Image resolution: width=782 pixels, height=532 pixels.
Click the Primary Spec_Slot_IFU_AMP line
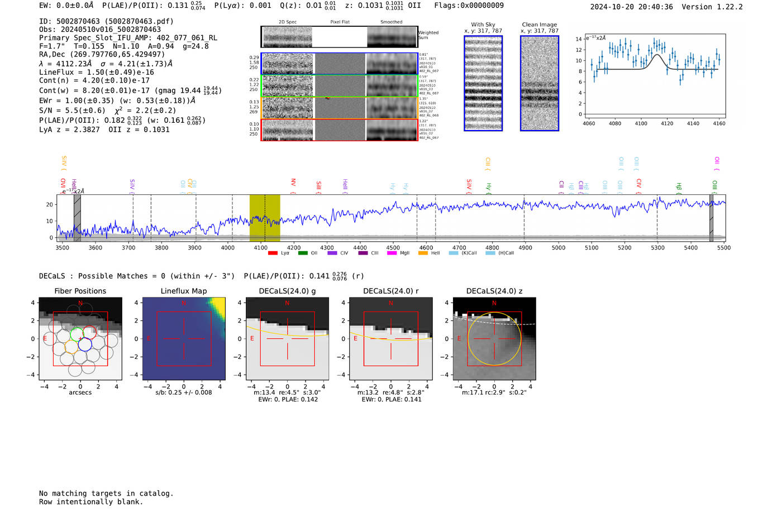pos(128,38)
